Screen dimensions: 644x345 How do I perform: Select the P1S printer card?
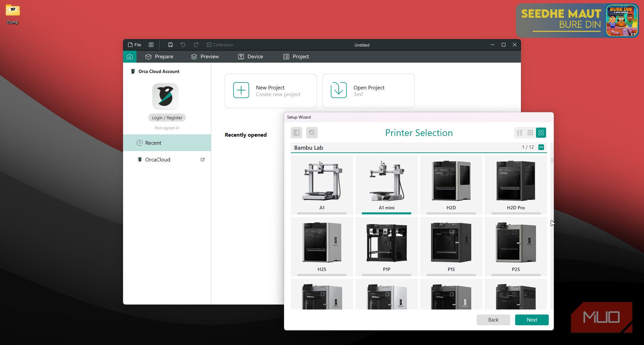(451, 247)
